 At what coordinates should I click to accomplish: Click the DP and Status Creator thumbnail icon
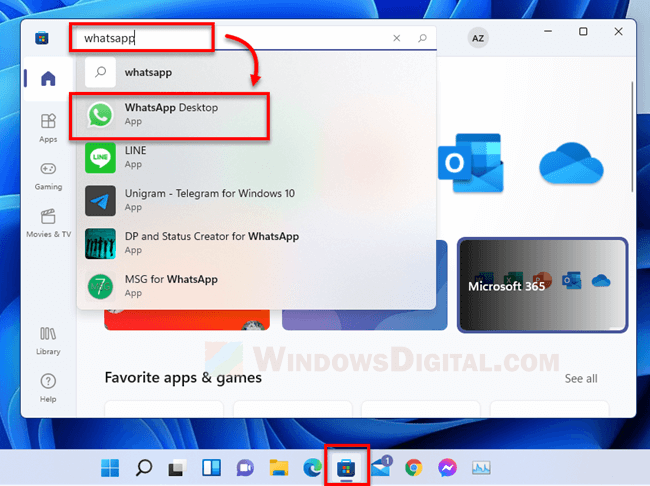(x=100, y=243)
